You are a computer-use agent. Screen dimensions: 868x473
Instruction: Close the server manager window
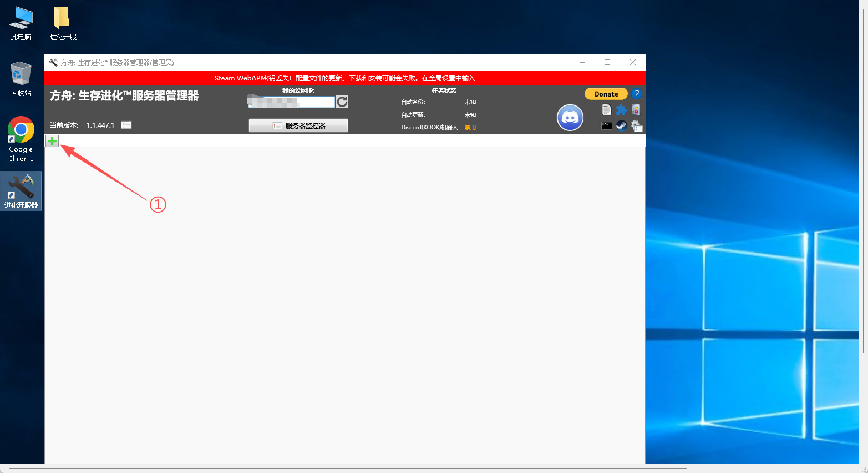633,62
